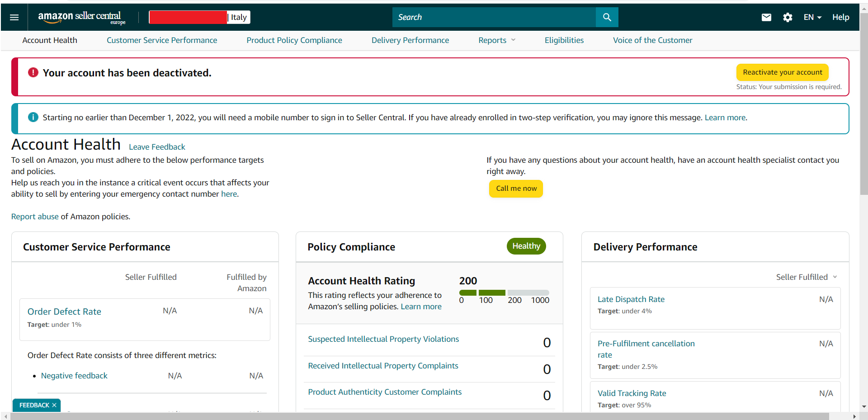This screenshot has width=868, height=420.
Task: Click 'Target: over 95%' text
Action: click(624, 405)
